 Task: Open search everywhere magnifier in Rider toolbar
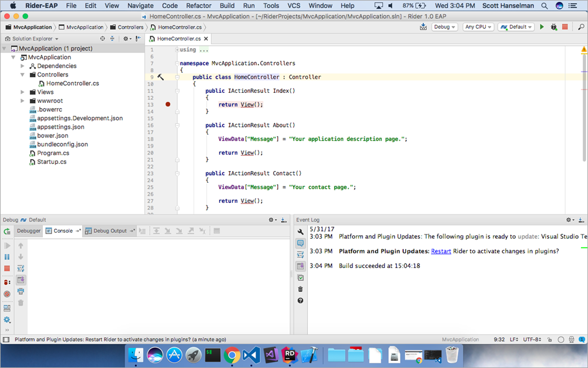point(581,27)
